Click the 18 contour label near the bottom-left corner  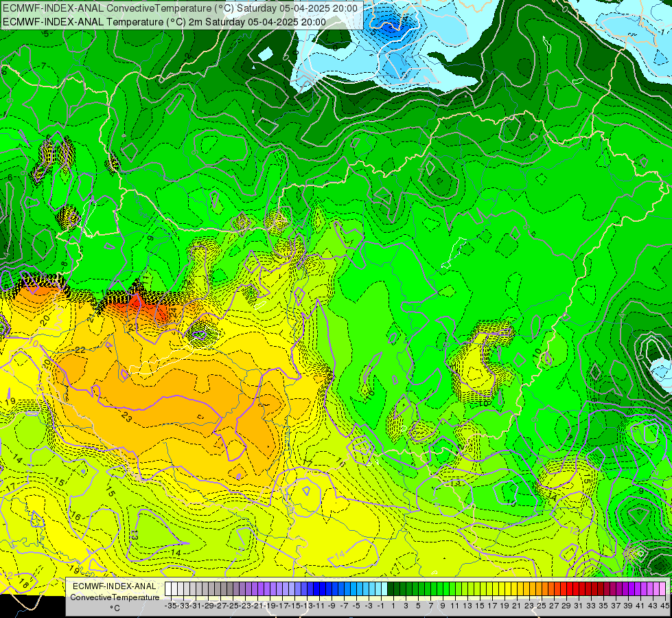point(24,583)
